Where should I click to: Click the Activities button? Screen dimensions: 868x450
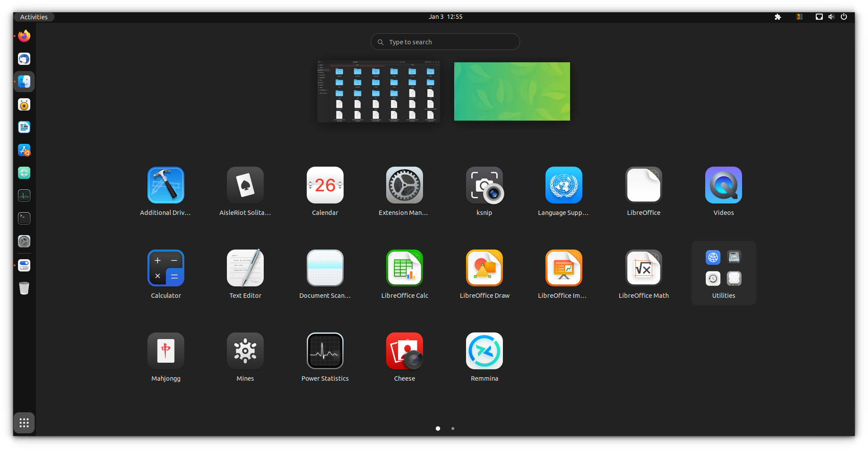(x=34, y=17)
